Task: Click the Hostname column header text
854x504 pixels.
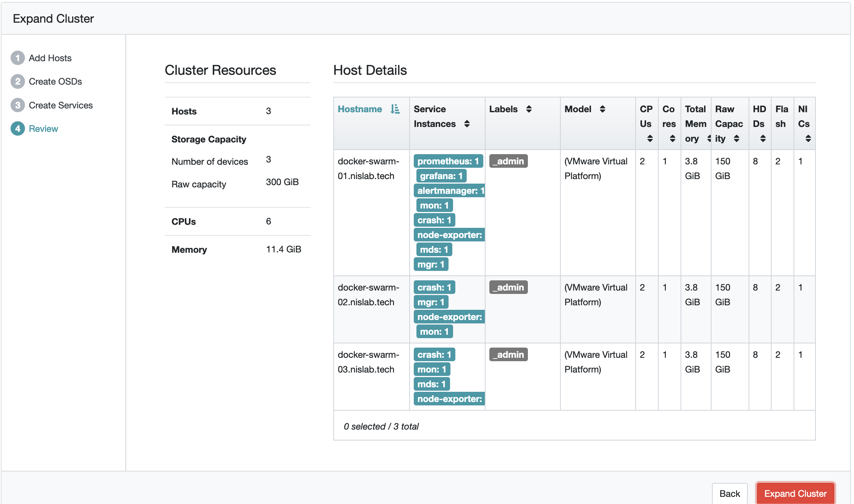Action: coord(360,109)
